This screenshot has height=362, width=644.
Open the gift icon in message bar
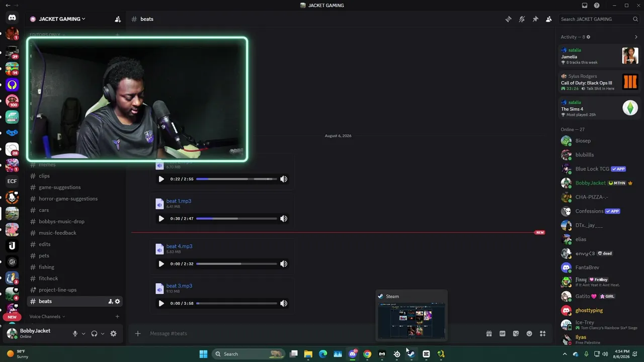click(489, 334)
